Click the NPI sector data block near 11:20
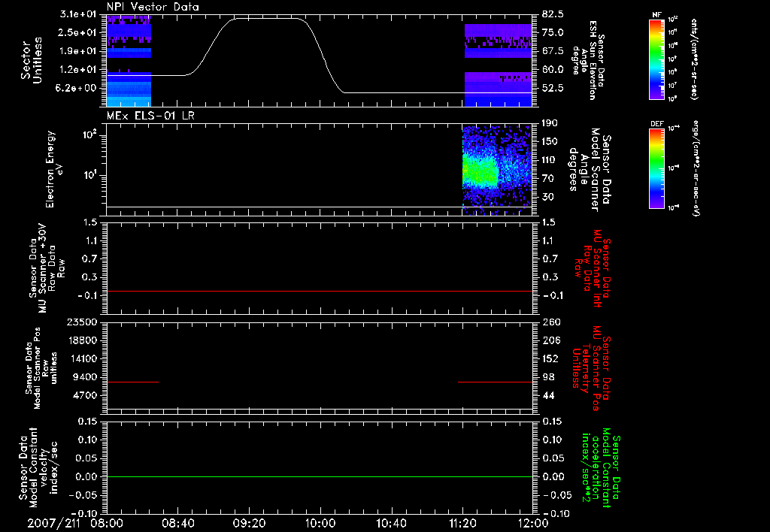Screen dimensions: 770x532 498,65
